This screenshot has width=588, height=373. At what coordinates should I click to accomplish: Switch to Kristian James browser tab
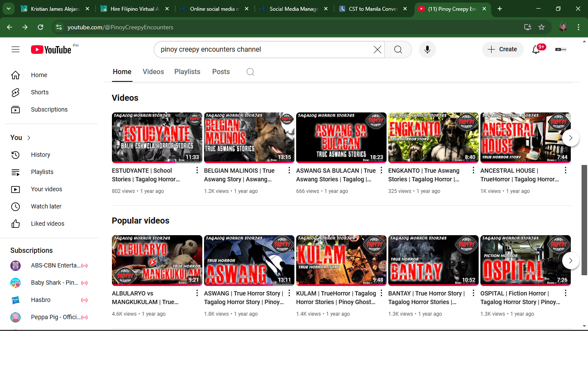(56, 9)
